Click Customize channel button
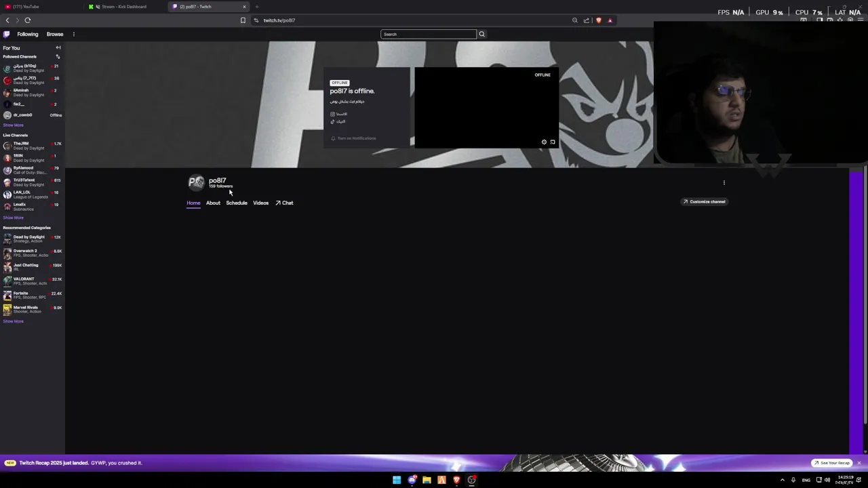Viewport: 868px width, 488px height. 704,201
